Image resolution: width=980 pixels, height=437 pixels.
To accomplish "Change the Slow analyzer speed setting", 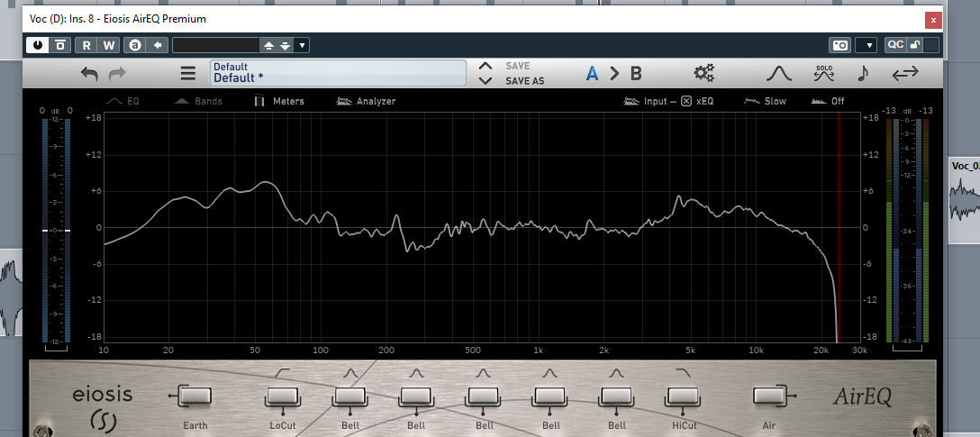I will pos(765,101).
